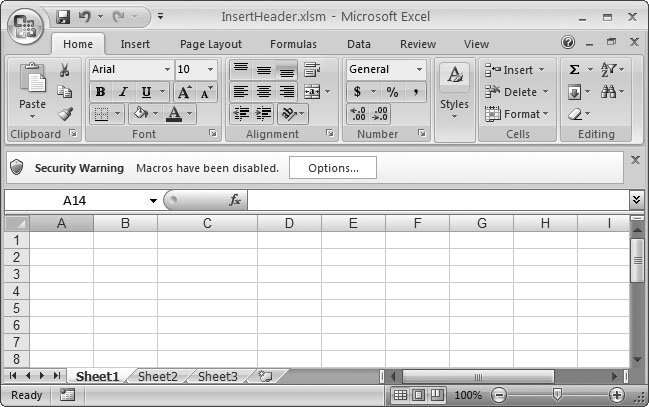The width and height of the screenshot is (649, 407).
Task: Click the Insert Function fx icon
Action: click(x=235, y=200)
